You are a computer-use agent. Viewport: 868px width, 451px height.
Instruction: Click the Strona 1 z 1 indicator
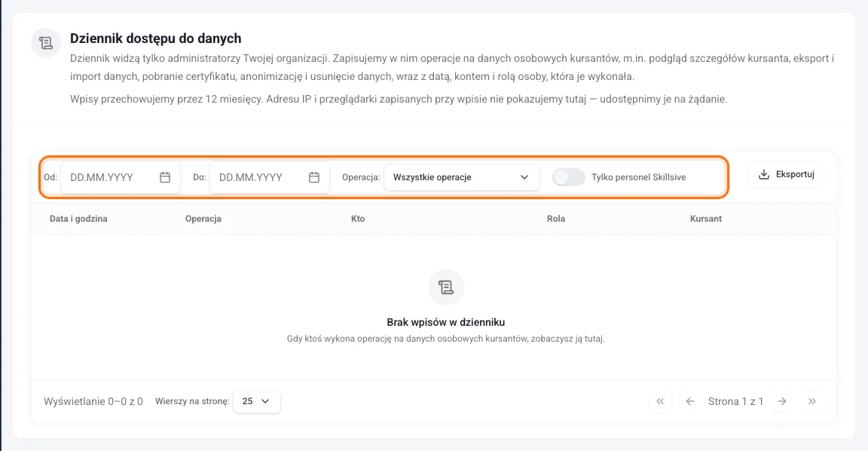click(x=735, y=401)
